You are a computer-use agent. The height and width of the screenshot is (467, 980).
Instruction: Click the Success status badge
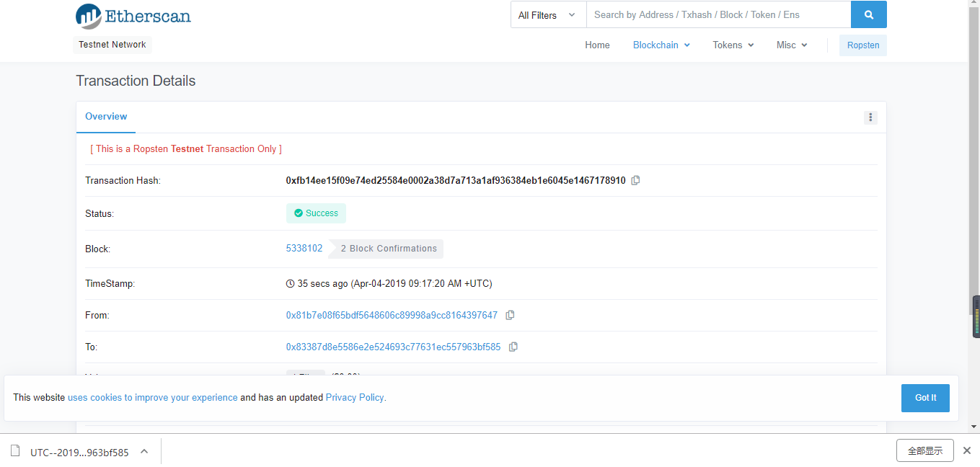316,213
